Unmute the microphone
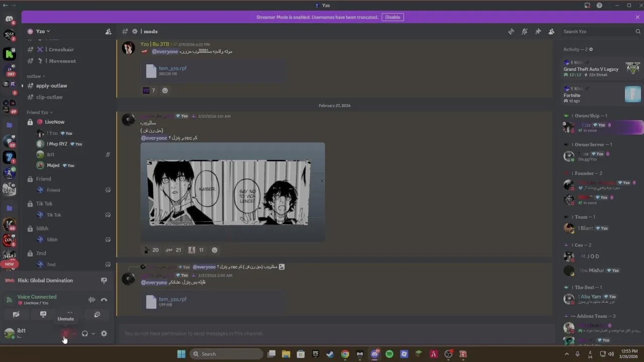The image size is (644, 362). pos(65,333)
